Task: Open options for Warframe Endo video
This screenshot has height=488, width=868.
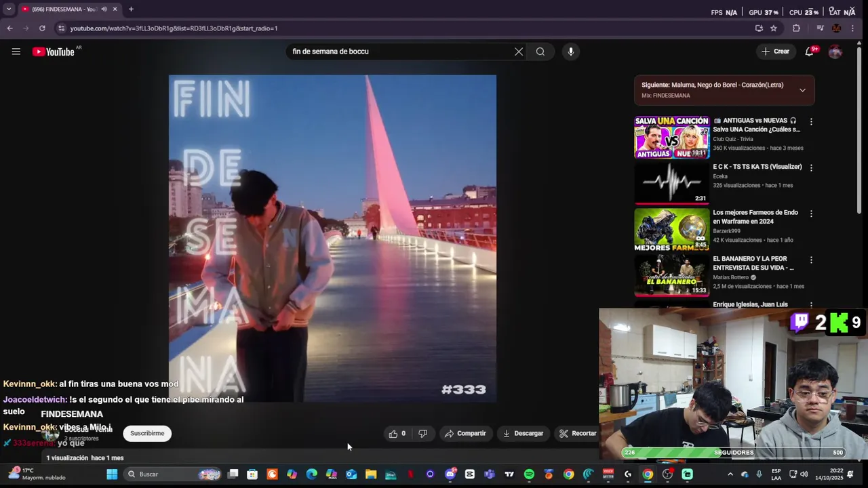Action: [811, 213]
